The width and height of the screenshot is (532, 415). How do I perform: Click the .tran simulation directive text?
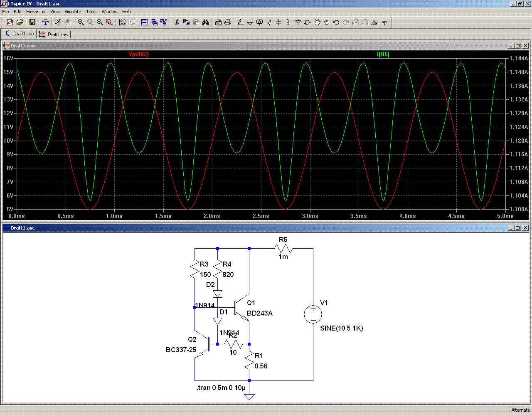click(221, 388)
